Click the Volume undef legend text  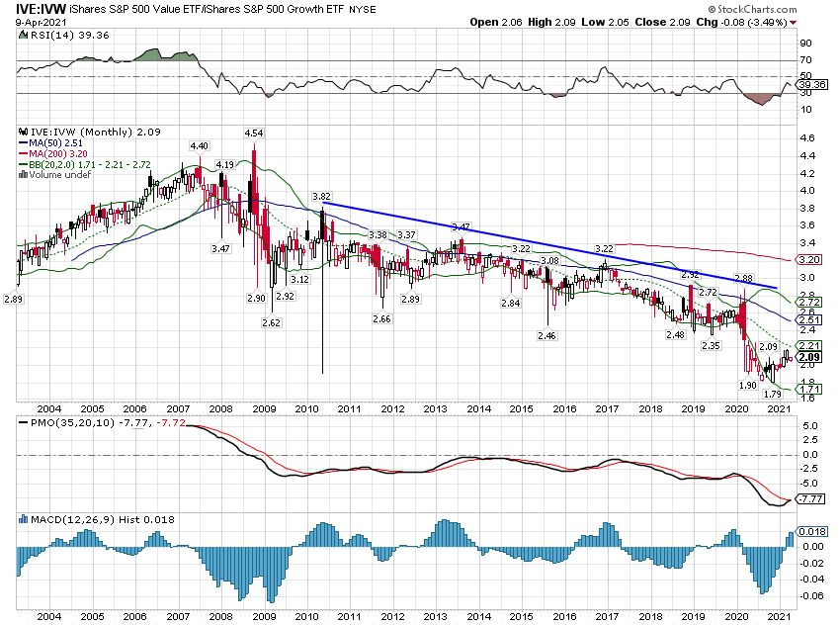tap(60, 175)
